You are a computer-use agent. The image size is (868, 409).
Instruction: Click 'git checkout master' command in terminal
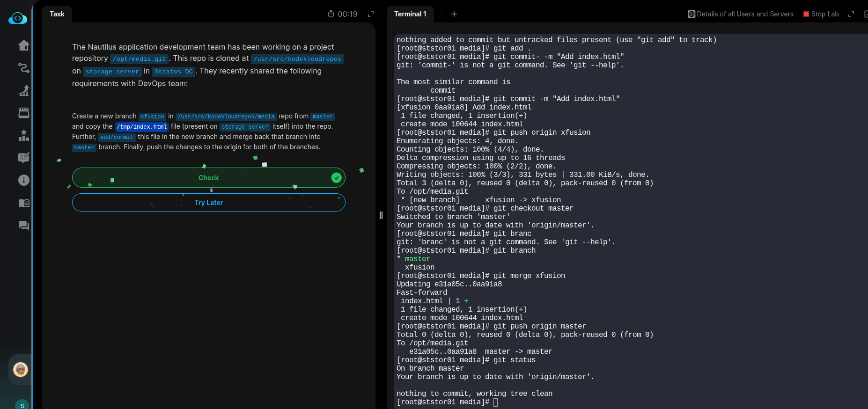coord(533,208)
